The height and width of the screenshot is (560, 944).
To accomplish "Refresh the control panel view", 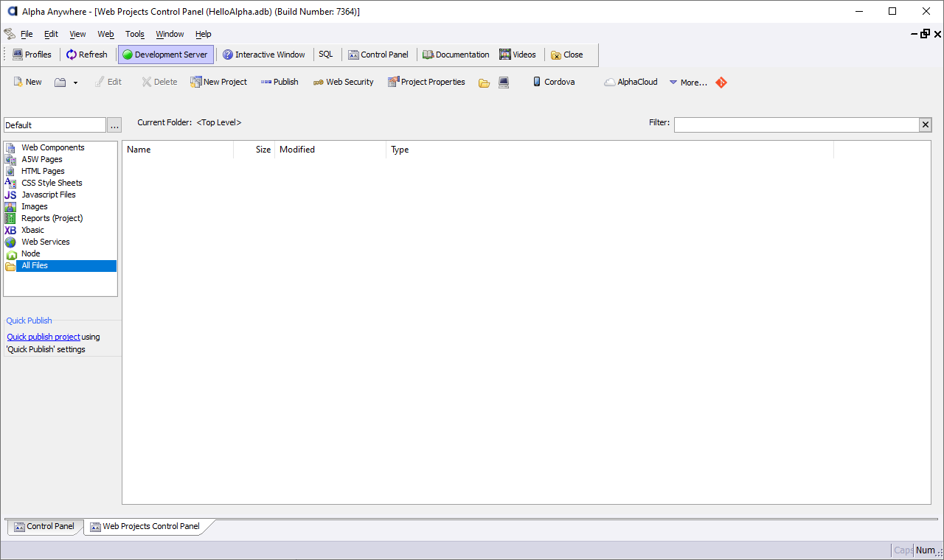I will pos(87,55).
